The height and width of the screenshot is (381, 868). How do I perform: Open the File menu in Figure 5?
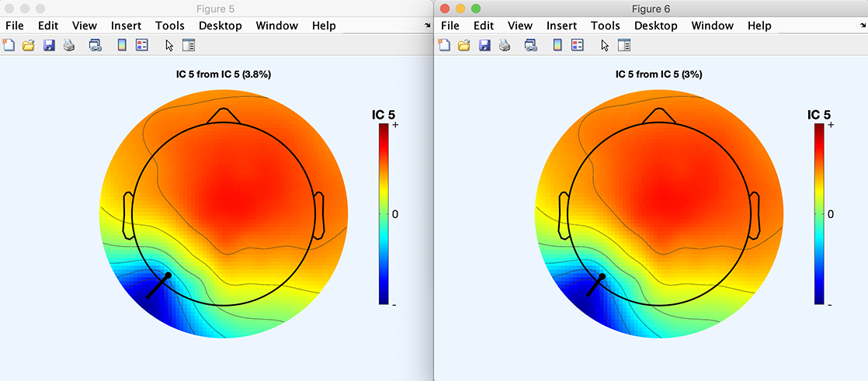tap(16, 26)
